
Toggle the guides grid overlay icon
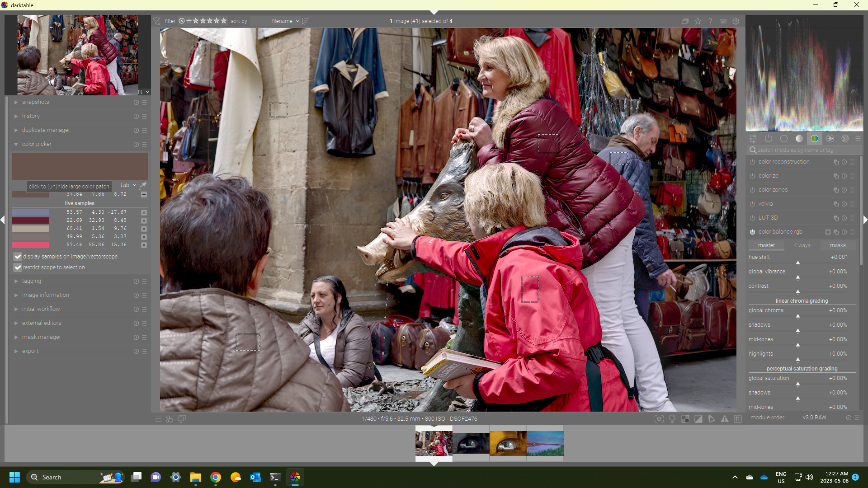coord(738,419)
